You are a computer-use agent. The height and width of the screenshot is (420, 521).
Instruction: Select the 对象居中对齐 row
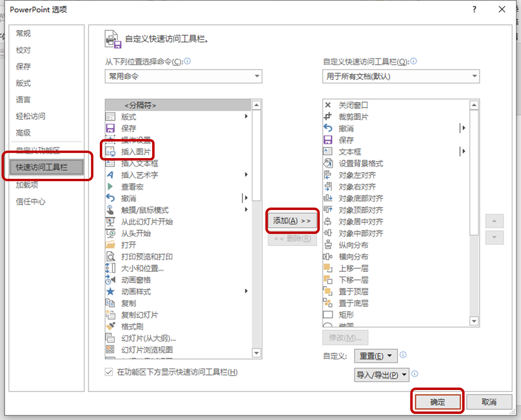pyautogui.click(x=396, y=222)
